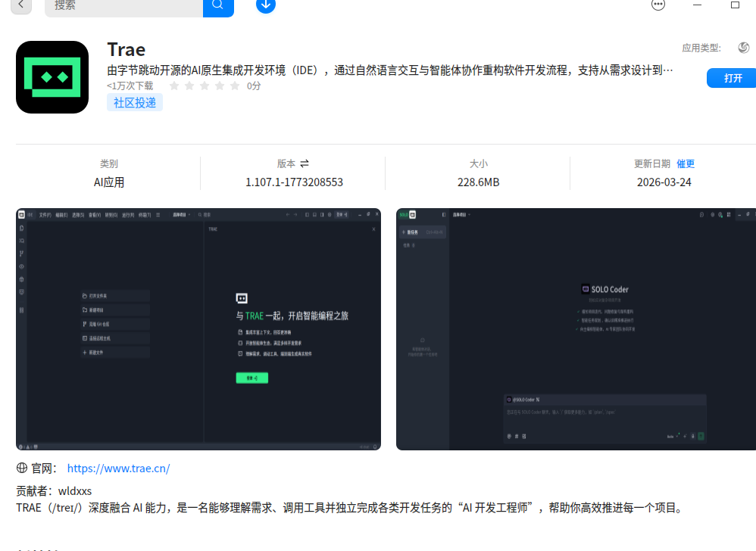
Task: Click the 0分 rating score
Action: pyautogui.click(x=254, y=86)
